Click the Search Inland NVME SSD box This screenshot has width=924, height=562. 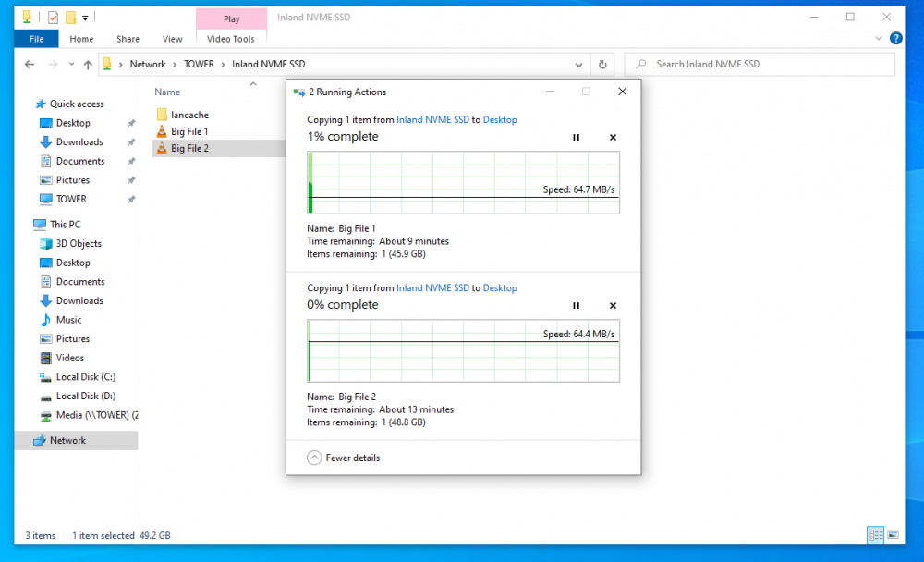click(760, 65)
